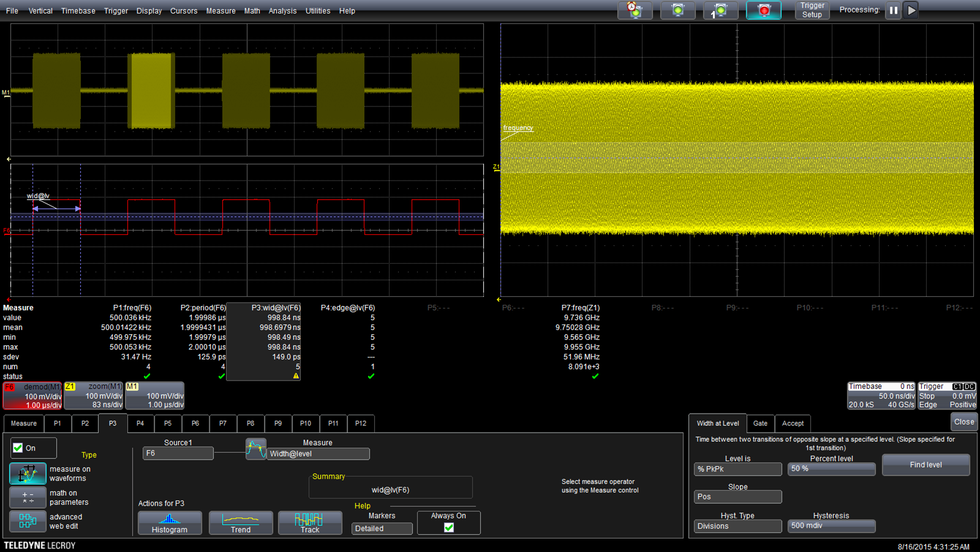Open the Math menu
The height and width of the screenshot is (552, 980).
point(252,11)
